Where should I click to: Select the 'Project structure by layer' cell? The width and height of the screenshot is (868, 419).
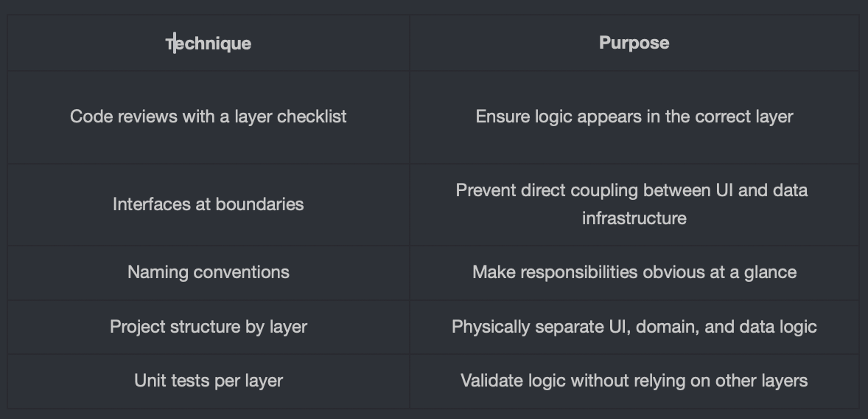(x=209, y=327)
